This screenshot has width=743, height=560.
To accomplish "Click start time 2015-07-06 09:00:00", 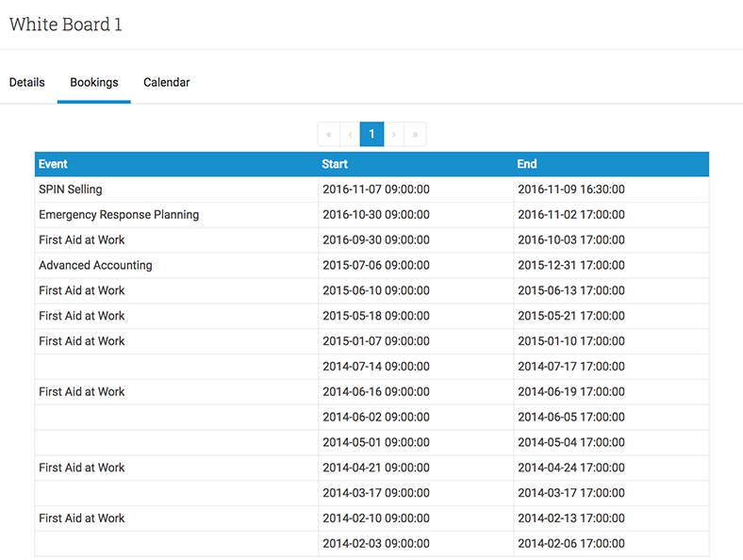I will (x=376, y=265).
